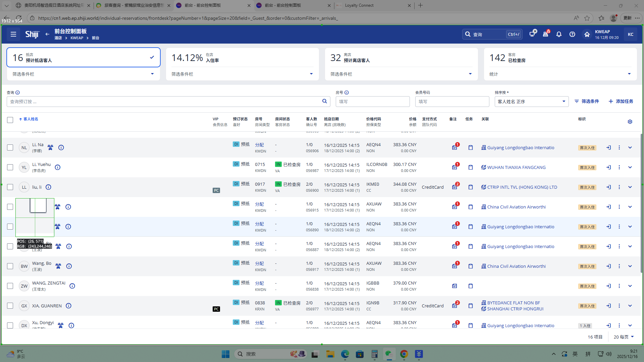Click the 添加任务 button
Screen dimensions: 644x362
[x=621, y=101]
